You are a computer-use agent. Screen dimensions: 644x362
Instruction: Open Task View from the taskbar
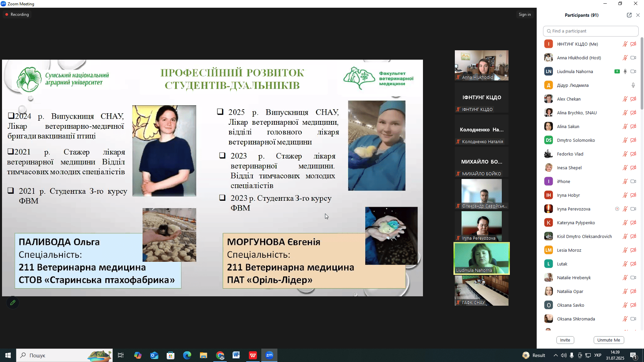pos(121,355)
